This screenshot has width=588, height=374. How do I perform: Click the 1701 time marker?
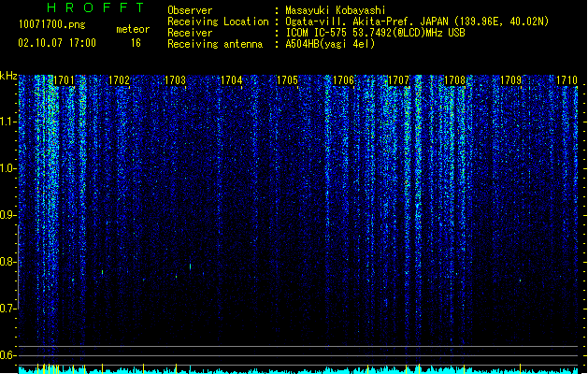click(x=64, y=80)
